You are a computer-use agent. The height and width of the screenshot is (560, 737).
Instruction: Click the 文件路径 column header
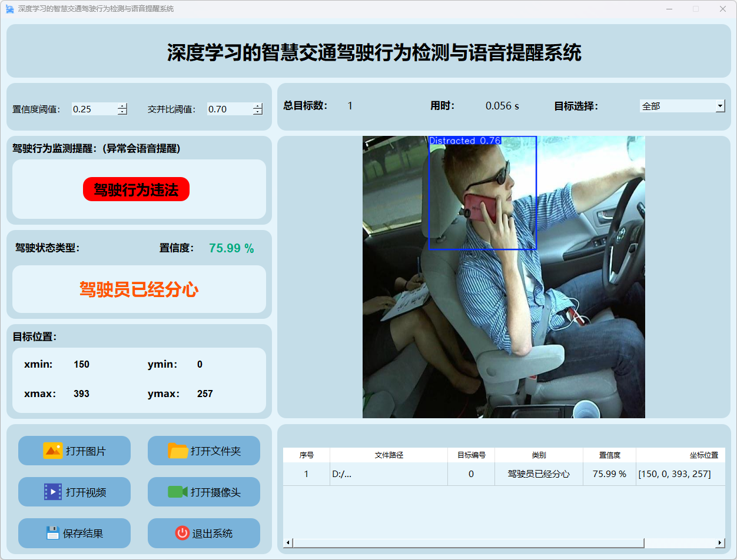(389, 455)
